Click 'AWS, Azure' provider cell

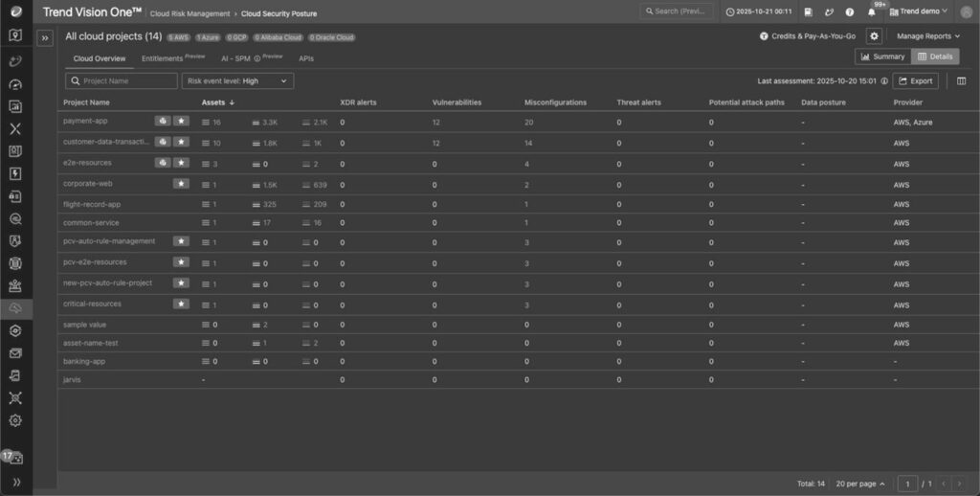[x=912, y=122]
